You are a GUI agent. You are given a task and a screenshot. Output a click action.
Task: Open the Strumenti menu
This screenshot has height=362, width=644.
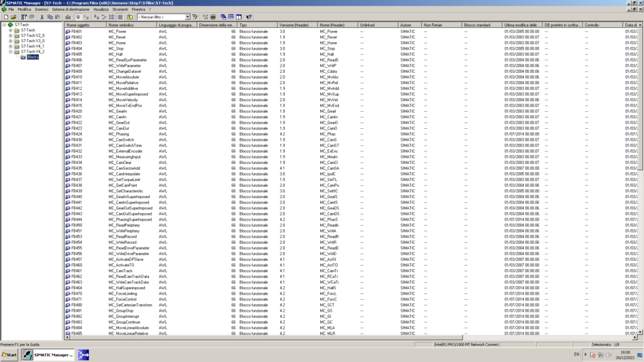pyautogui.click(x=120, y=9)
